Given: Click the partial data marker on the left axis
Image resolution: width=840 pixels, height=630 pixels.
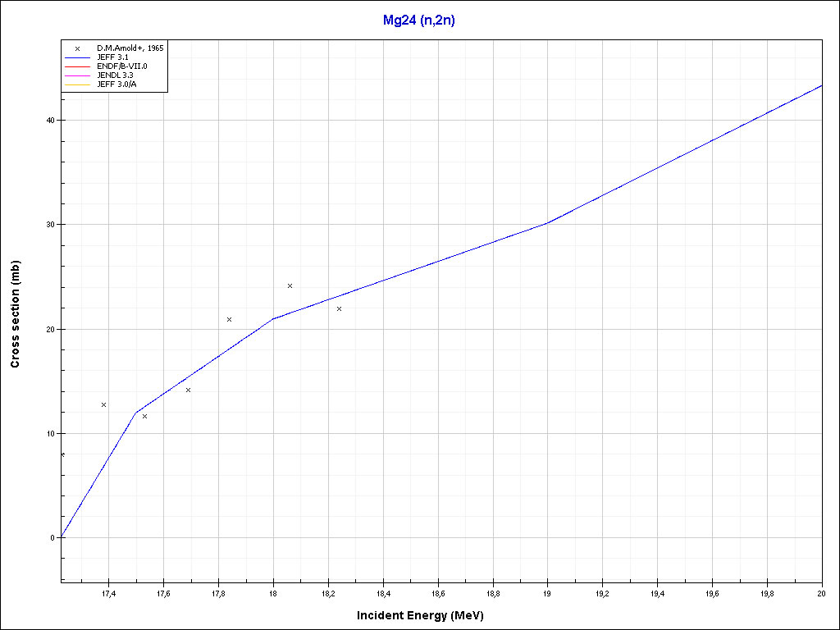Looking at the screenshot, I should (62, 454).
